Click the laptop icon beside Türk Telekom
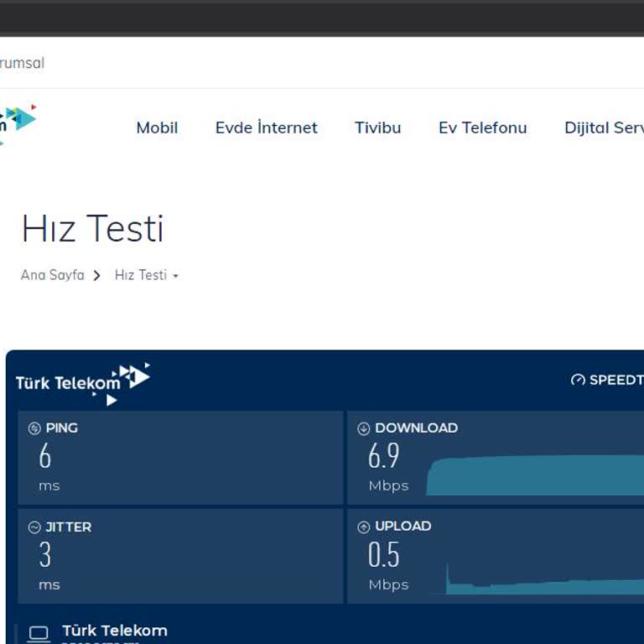 tap(39, 634)
